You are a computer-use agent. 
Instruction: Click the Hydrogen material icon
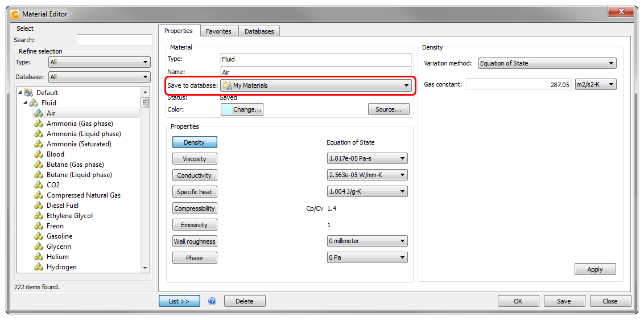pyautogui.click(x=39, y=267)
